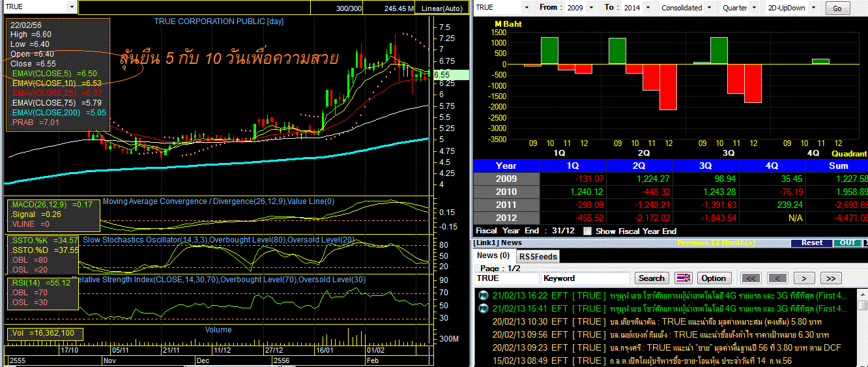Screen dimensions: 868x367
Task: Click the EMAV(CLOSE,25) legend entry in red
Action: [56, 93]
